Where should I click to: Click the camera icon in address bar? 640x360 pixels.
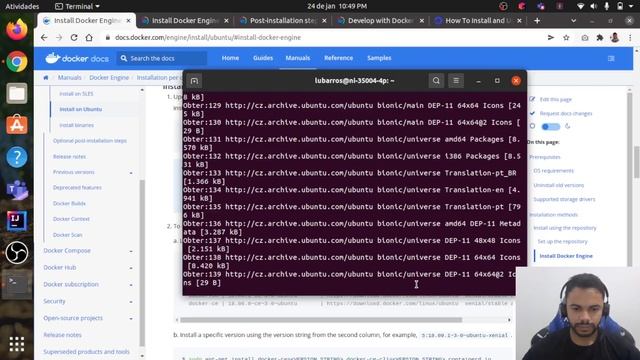pos(584,38)
